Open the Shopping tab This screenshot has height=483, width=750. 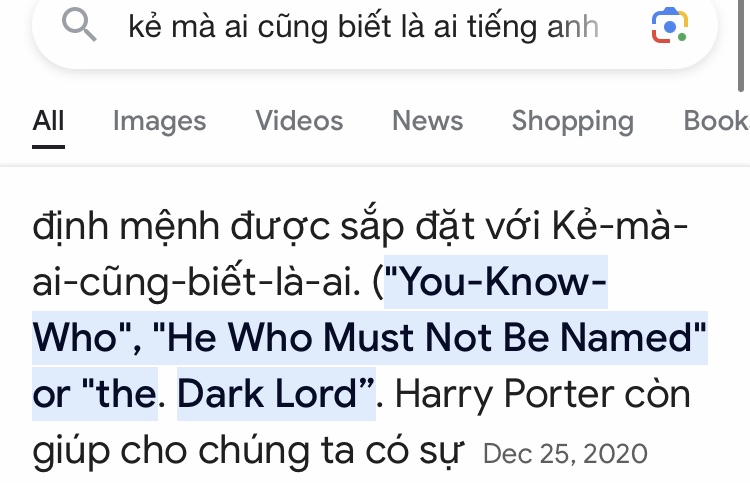tap(573, 121)
